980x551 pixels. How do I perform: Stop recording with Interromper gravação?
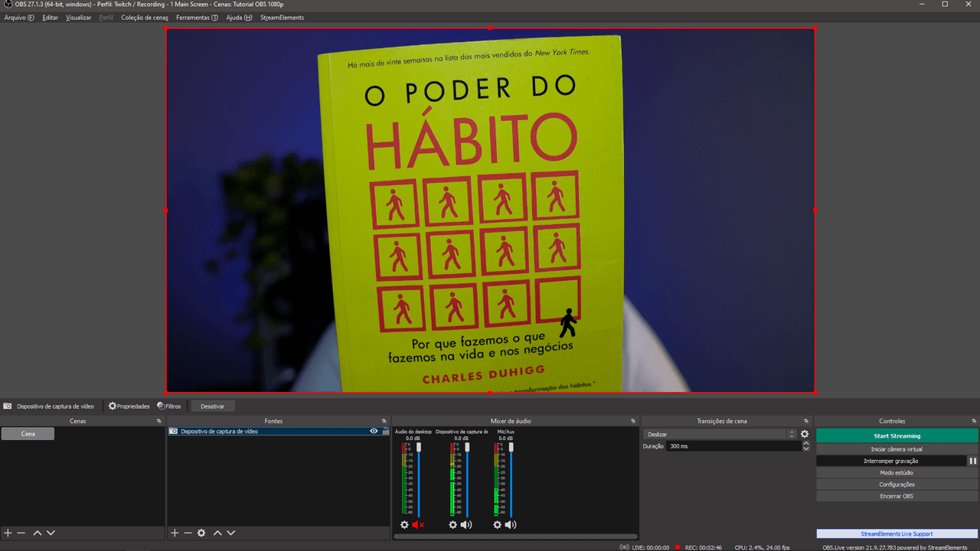point(891,461)
